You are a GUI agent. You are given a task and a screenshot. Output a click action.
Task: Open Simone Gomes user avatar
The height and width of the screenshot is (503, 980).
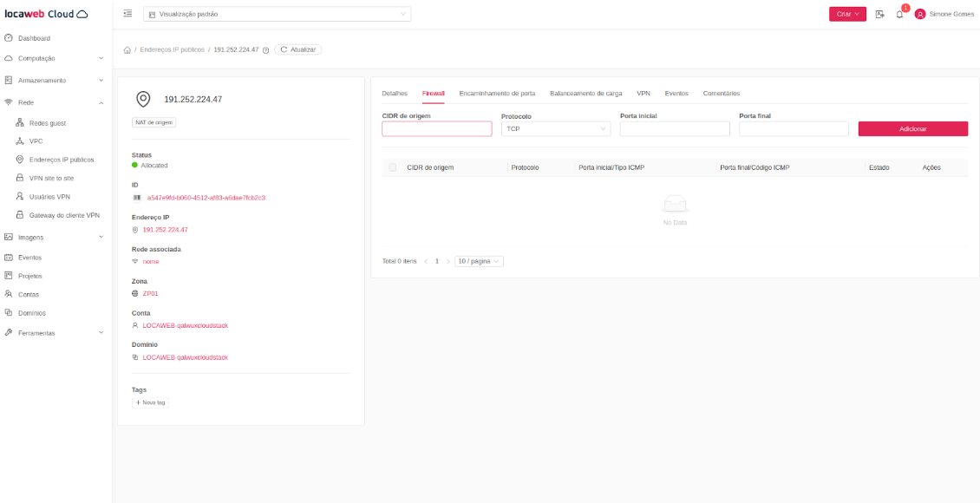point(919,14)
